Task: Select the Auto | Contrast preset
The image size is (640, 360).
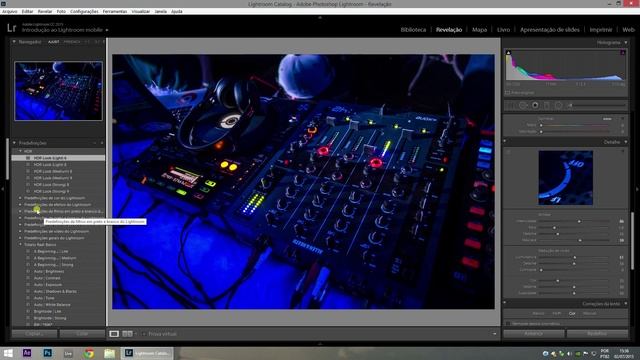Action: click(x=47, y=278)
